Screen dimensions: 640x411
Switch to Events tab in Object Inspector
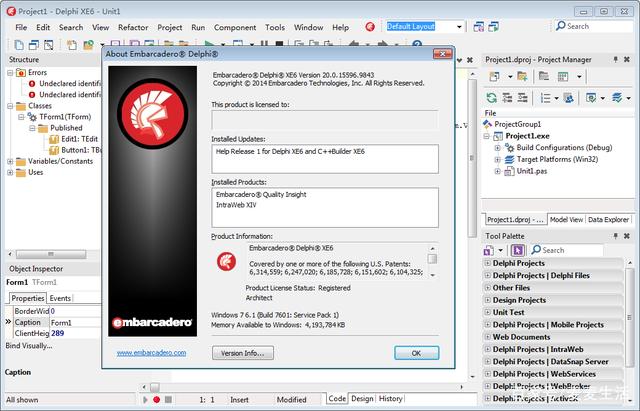point(60,298)
